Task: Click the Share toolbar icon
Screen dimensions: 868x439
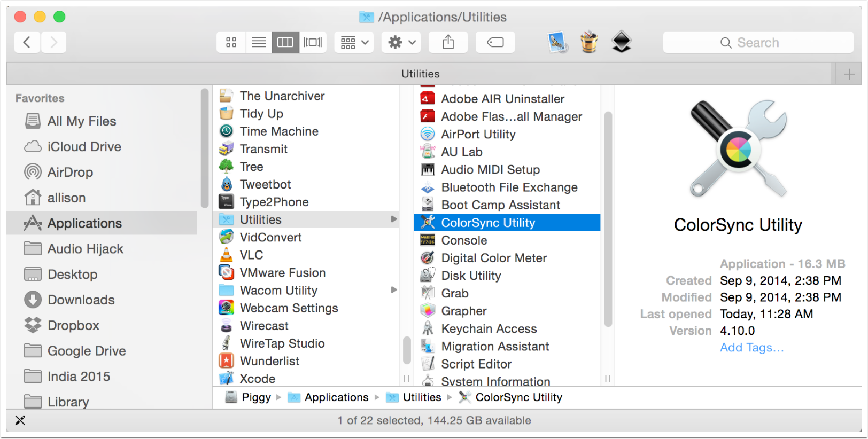Action: pos(448,42)
